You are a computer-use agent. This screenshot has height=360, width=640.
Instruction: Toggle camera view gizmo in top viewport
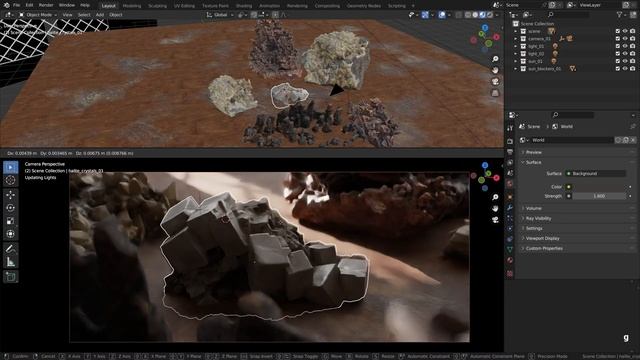[x=495, y=82]
